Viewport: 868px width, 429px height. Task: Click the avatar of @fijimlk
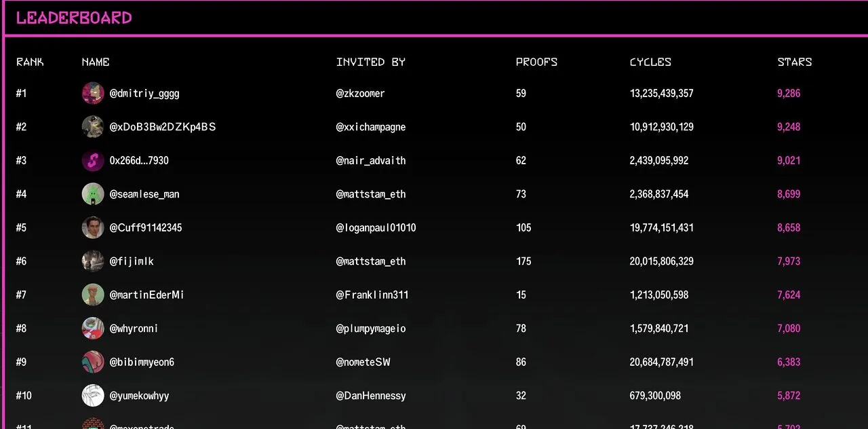93,261
